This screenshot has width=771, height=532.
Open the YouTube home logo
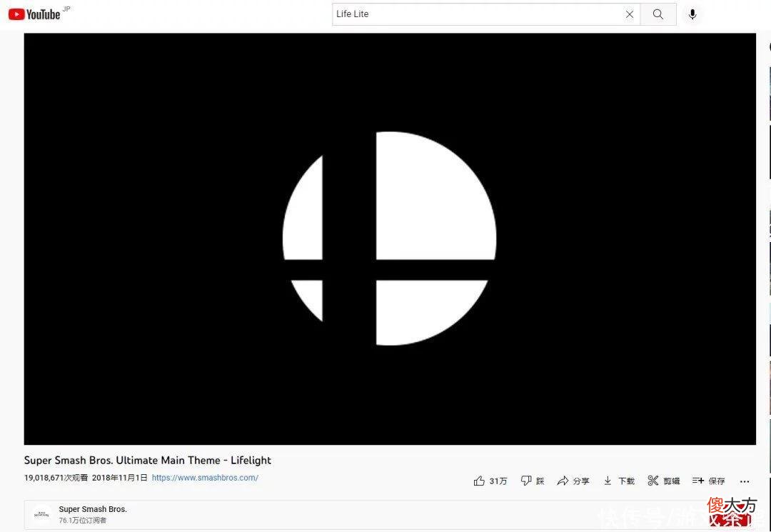34,14
